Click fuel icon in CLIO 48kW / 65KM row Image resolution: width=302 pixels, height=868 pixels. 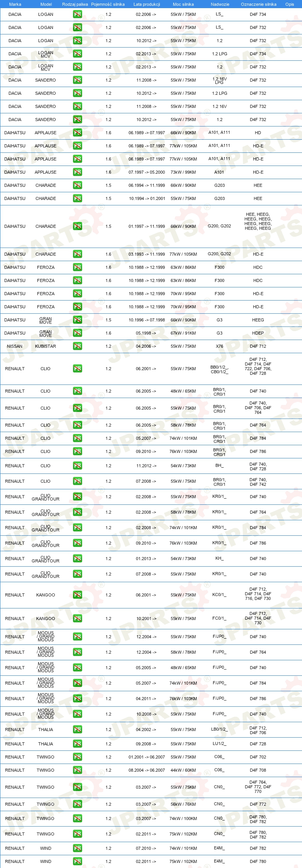pos(77,391)
